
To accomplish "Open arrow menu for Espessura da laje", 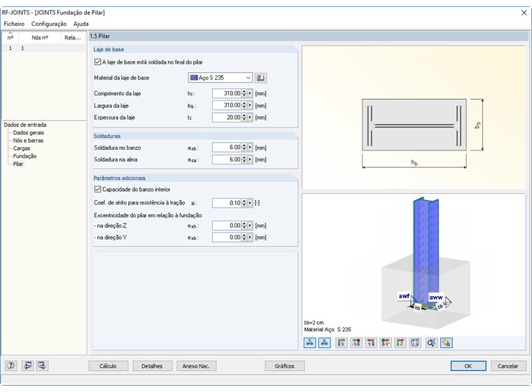I will tap(250, 118).
